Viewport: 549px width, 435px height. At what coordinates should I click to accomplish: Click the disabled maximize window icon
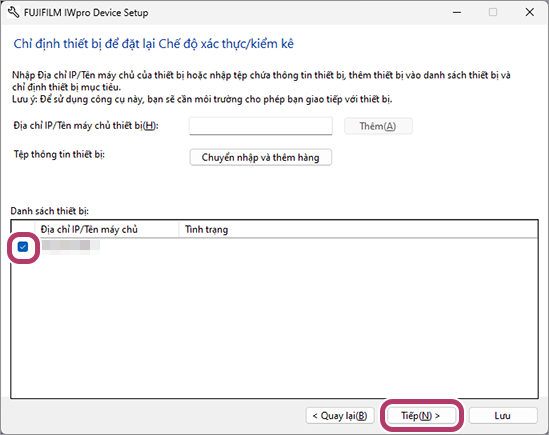point(493,13)
